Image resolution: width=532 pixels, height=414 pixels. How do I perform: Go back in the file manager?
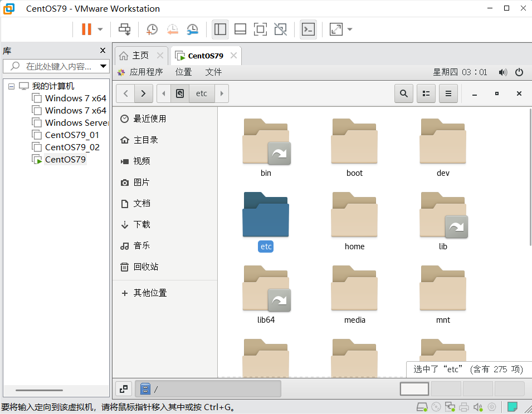click(x=125, y=93)
